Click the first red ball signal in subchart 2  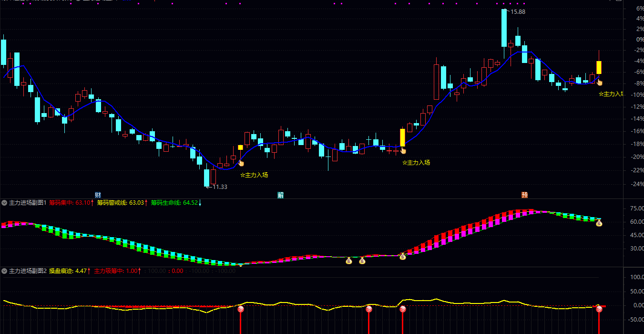point(241,309)
